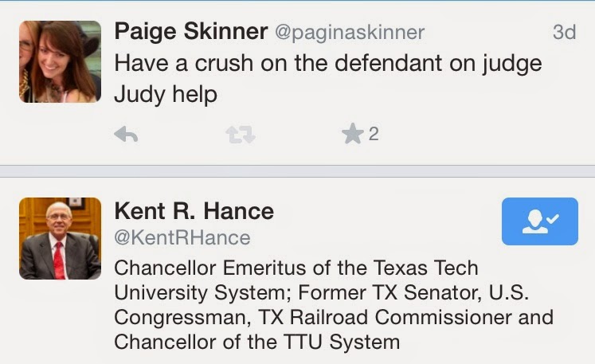Open the tweet text about the defendant
The width and height of the screenshot is (595, 364).
click(327, 63)
